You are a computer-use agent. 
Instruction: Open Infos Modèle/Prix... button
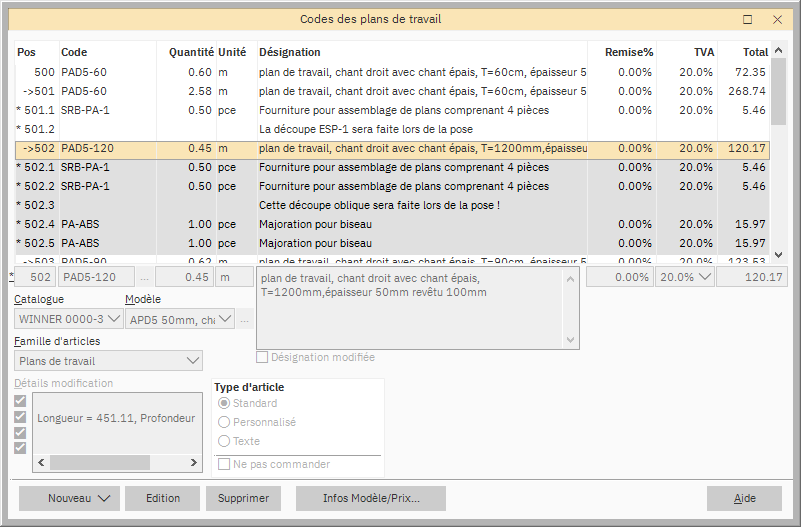[x=370, y=498]
